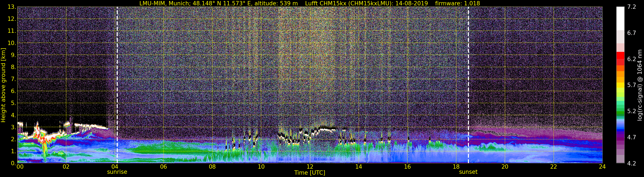Click the 'LMU-MIM, Munich' station title text
The height and width of the screenshot is (177, 644).
pyautogui.click(x=165, y=3)
